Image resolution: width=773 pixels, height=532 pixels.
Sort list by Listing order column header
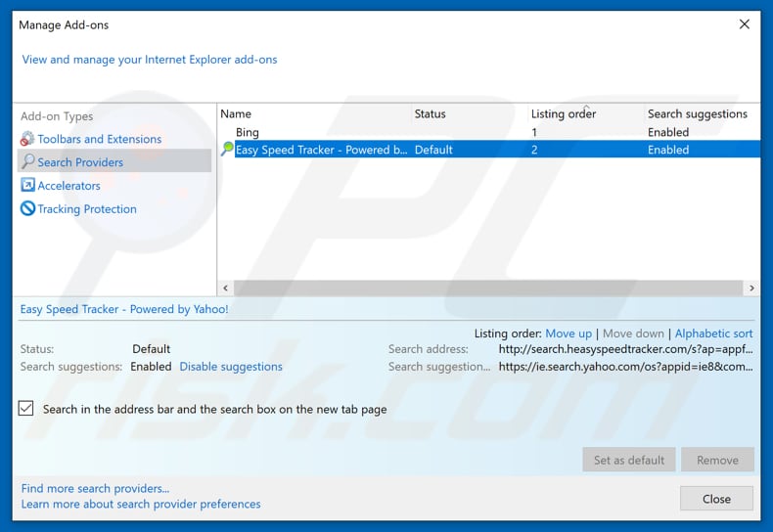564,113
